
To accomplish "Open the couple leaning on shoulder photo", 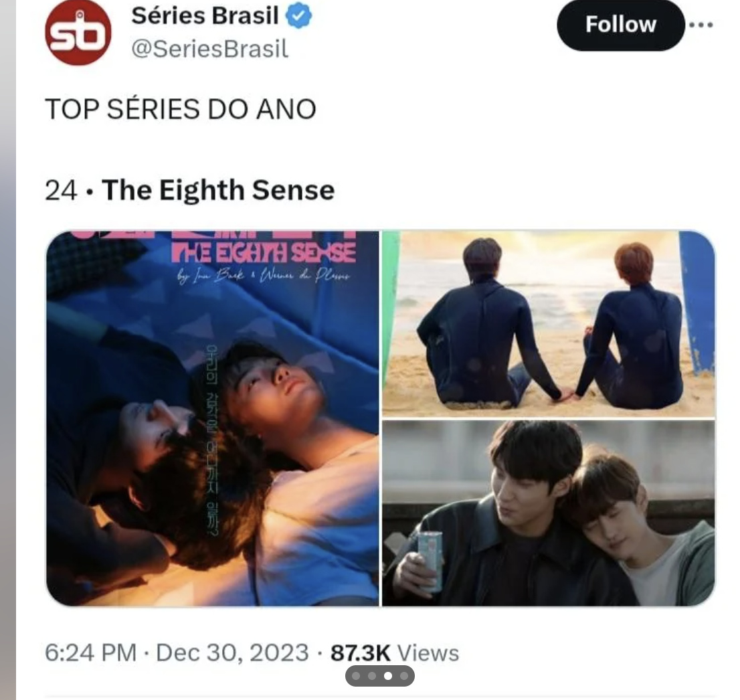I will pyautogui.click(x=549, y=513).
